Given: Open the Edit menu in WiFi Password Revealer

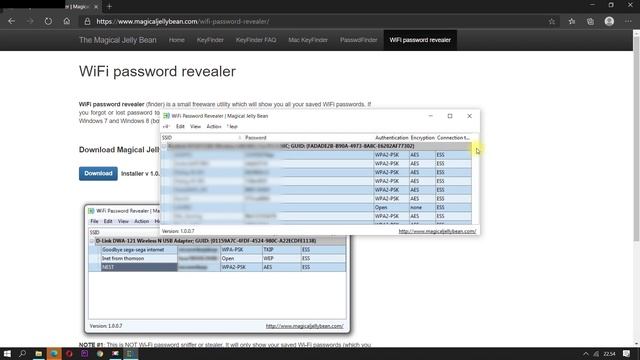Looking at the screenshot, I should click(x=180, y=127).
